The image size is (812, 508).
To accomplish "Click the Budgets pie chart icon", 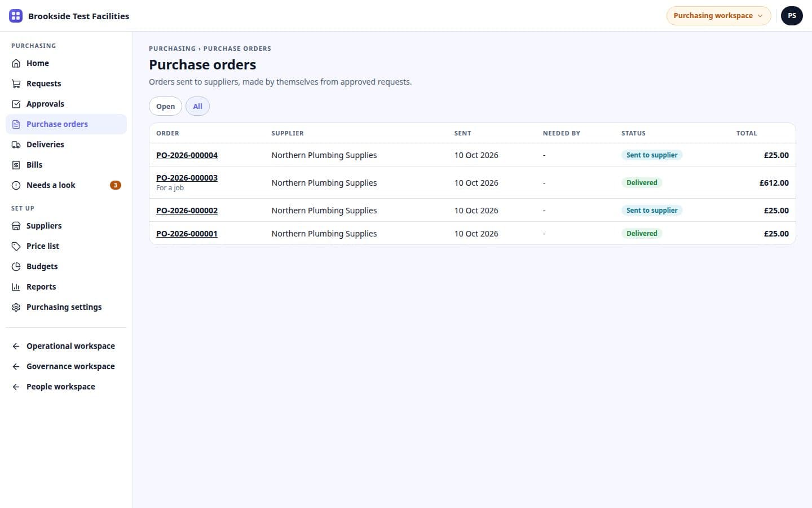I will [x=16, y=266].
